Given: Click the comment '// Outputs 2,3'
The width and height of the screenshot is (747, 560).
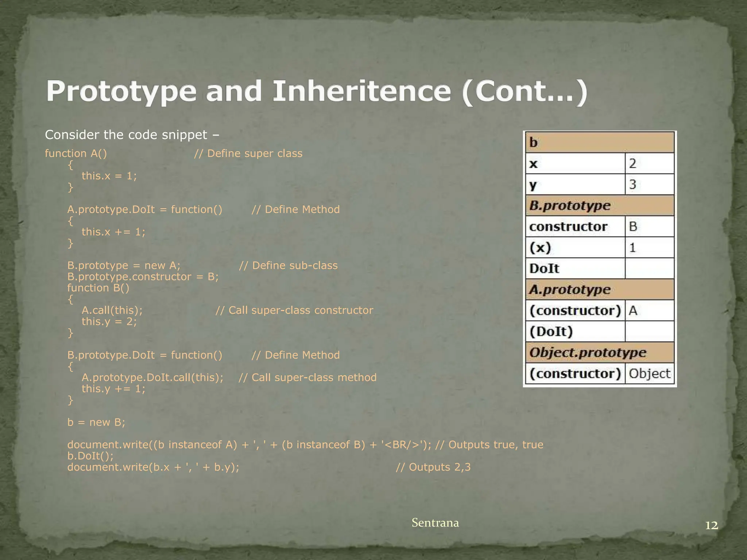Looking at the screenshot, I should coord(433,467).
